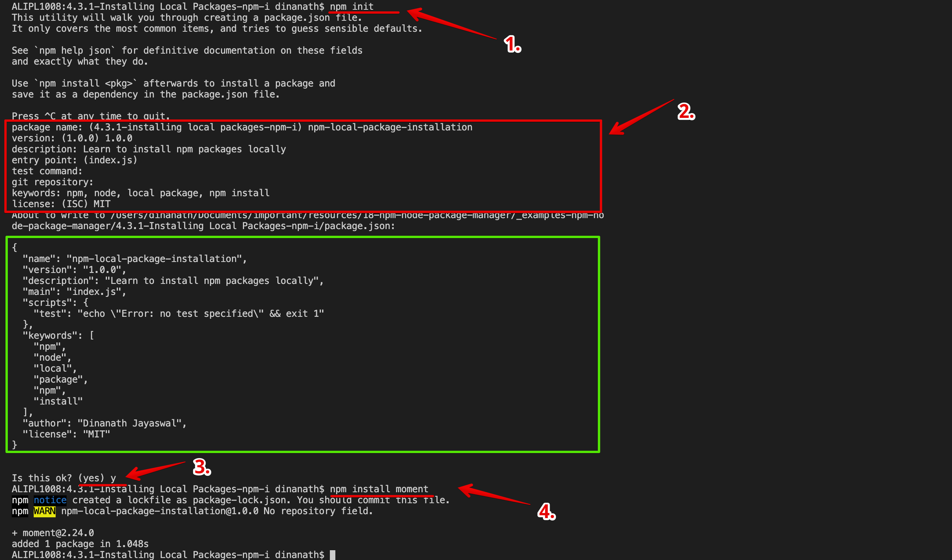The image size is (952, 560).
Task: Click the step number 1 annotation
Action: 512,44
